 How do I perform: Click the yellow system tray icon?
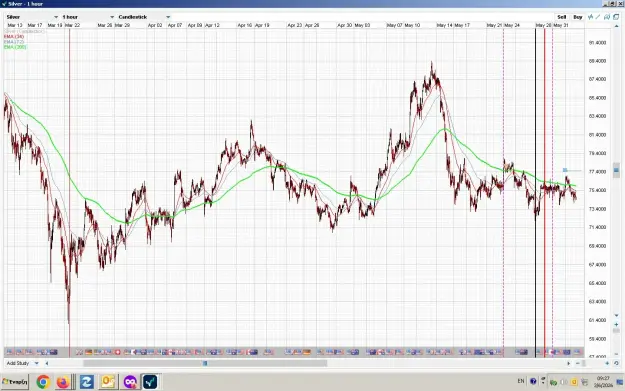coord(574,382)
